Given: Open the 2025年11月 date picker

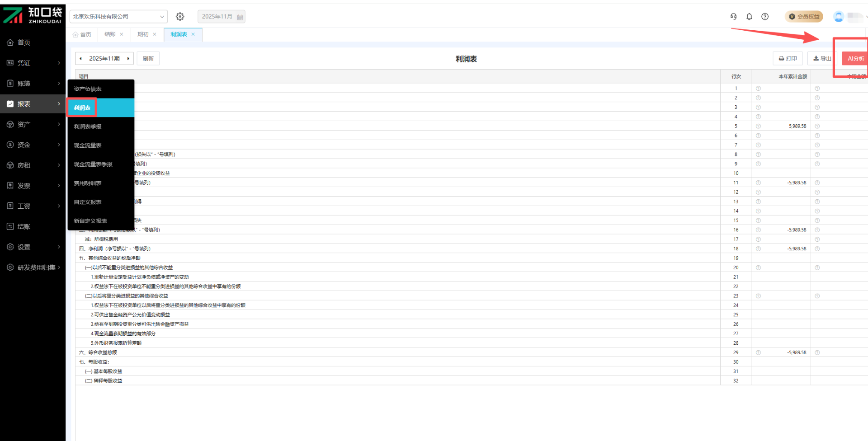Looking at the screenshot, I should click(222, 17).
